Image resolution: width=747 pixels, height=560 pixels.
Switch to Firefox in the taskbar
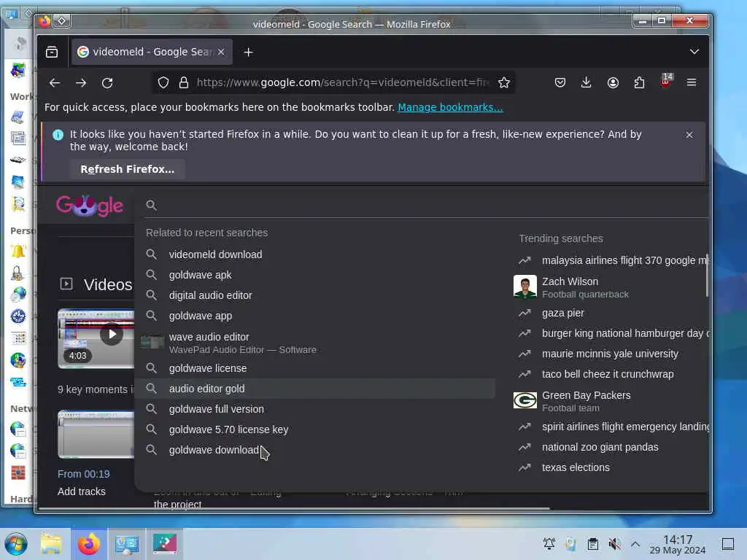click(x=89, y=544)
